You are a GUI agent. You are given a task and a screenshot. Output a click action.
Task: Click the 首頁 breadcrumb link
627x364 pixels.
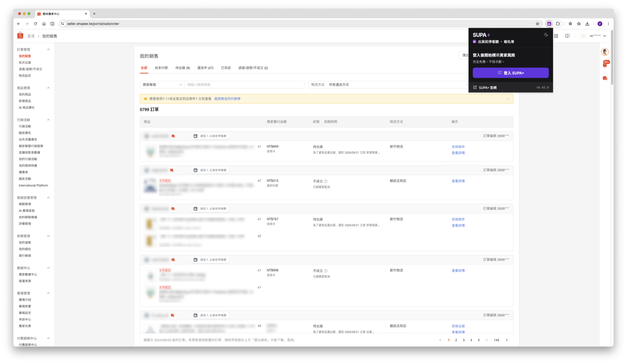click(31, 36)
